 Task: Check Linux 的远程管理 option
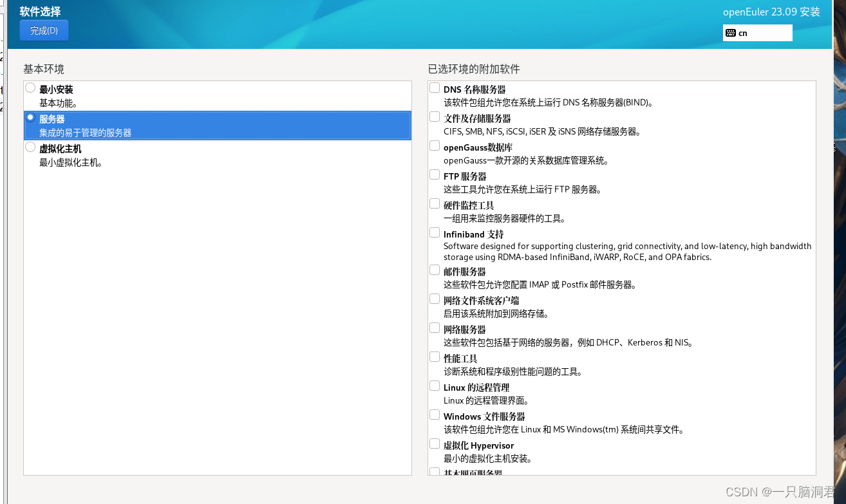pos(434,385)
